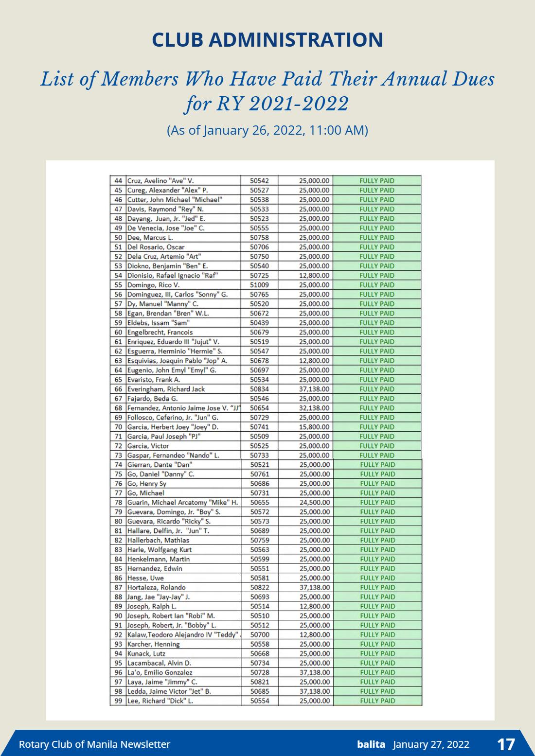Select the amount 12,800.00 for Dionisio, Rafael Ignacio
Screen dimensions: 535x756
tap(314, 275)
